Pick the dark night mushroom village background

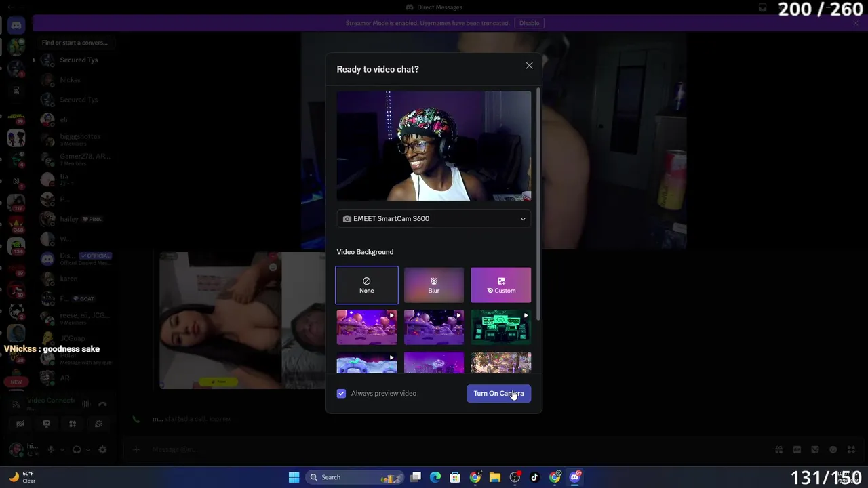click(x=434, y=327)
